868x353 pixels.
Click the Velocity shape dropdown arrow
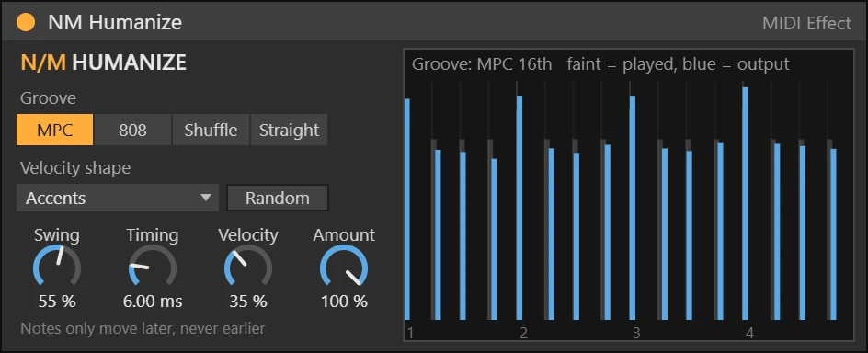205,198
